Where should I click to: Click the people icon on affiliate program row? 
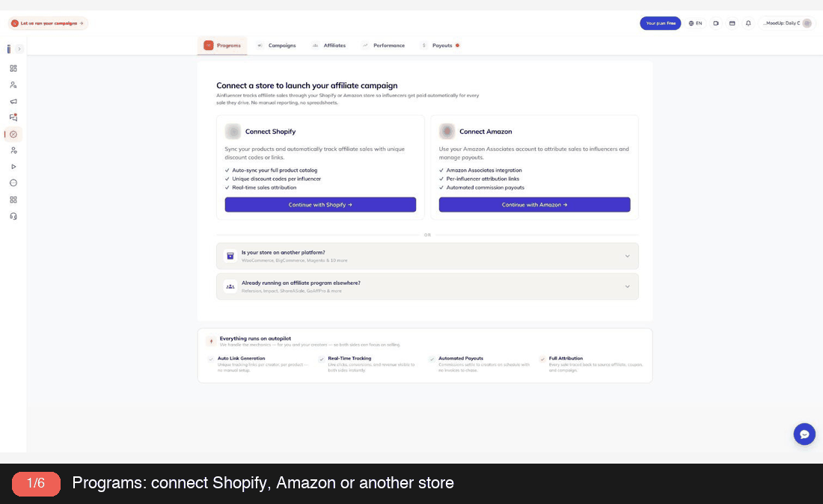click(x=230, y=286)
